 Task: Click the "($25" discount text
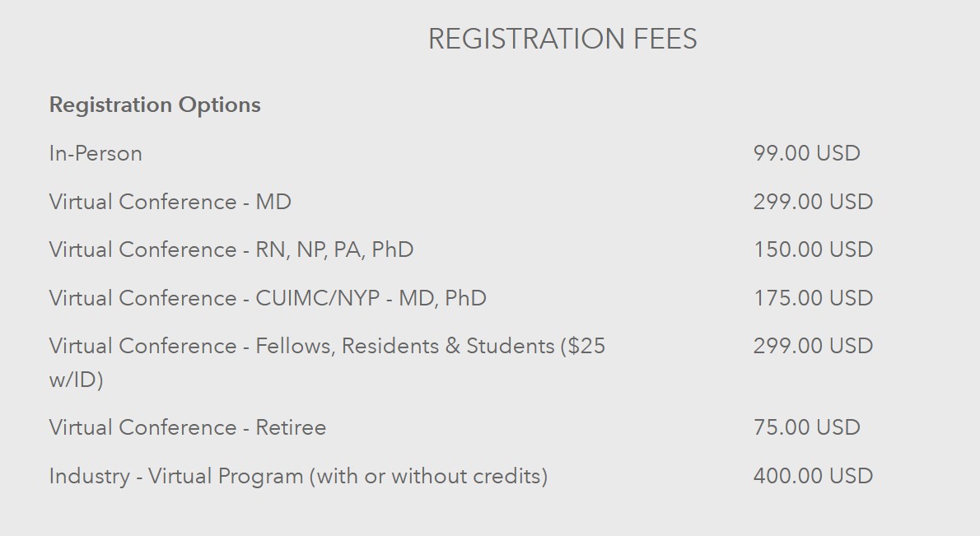point(583,347)
